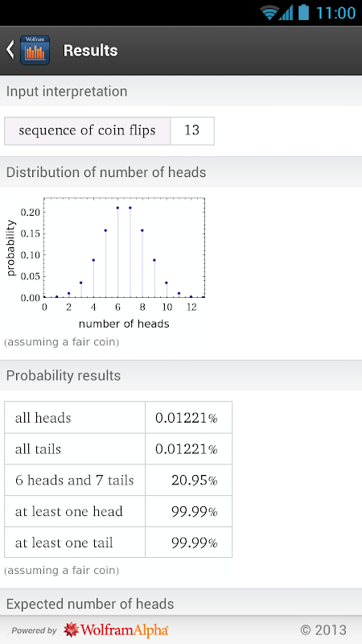Tap Distribution of number of heads header
The height and width of the screenshot is (644, 362).
[181, 172]
